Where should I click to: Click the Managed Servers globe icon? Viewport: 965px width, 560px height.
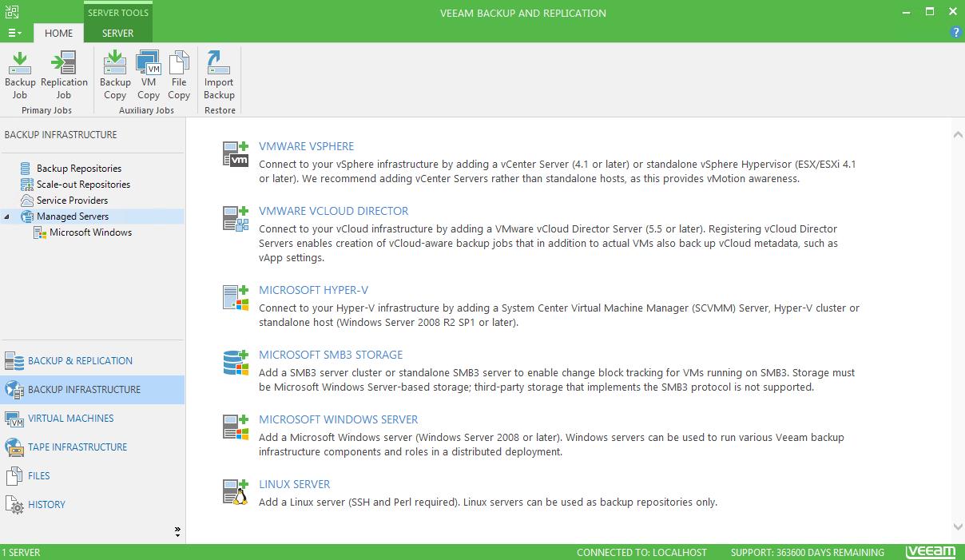tap(26, 216)
